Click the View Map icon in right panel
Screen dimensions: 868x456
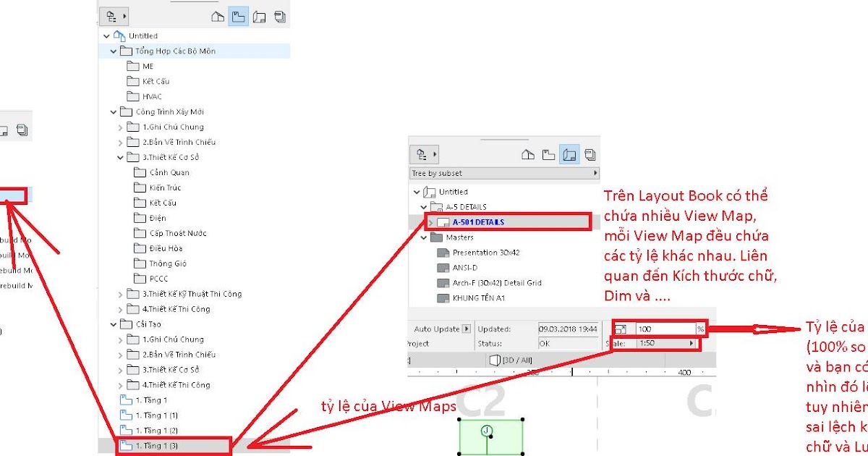549,153
